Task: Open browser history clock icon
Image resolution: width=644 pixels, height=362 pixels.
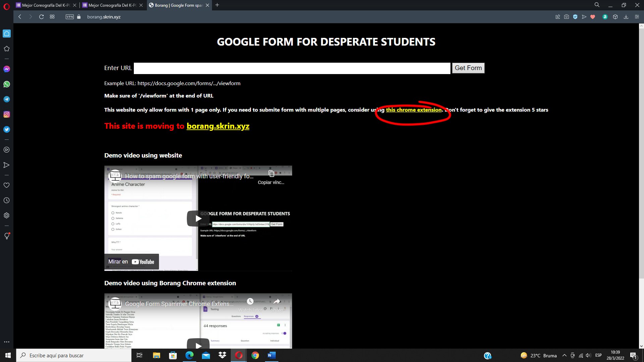Action: click(7, 200)
